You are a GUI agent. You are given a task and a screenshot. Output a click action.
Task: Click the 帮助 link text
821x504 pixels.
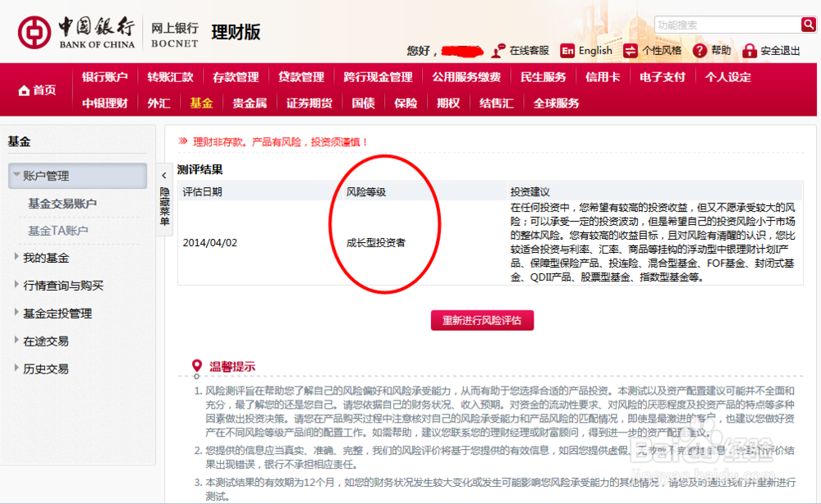(721, 50)
